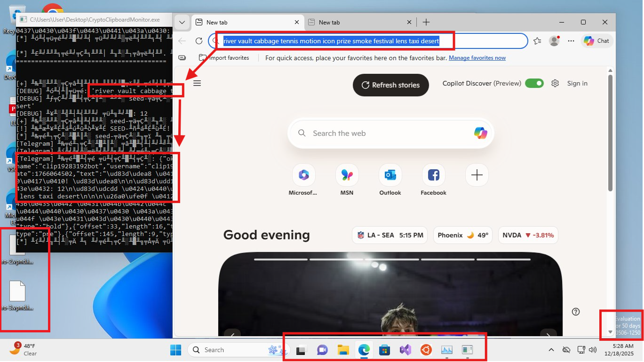
Task: Add this page to favorites using the star icon
Action: click(537, 41)
